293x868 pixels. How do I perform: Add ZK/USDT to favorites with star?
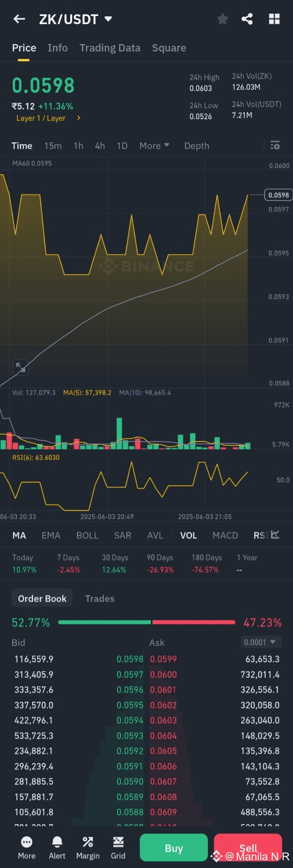tap(222, 19)
